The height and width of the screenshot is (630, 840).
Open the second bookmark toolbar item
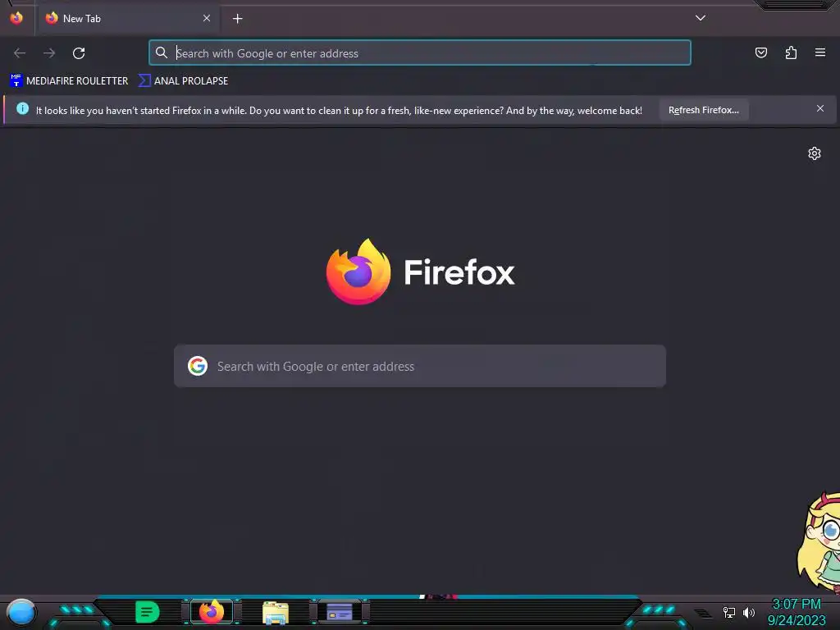pos(183,81)
